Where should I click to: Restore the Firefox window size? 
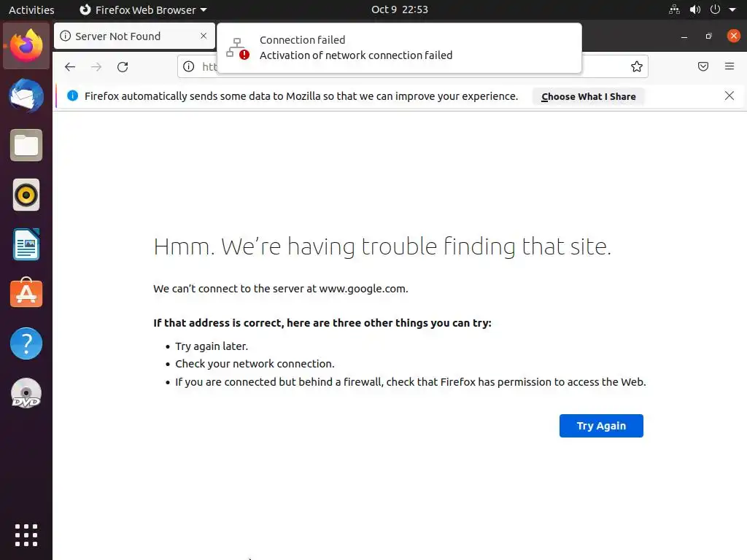coord(709,36)
